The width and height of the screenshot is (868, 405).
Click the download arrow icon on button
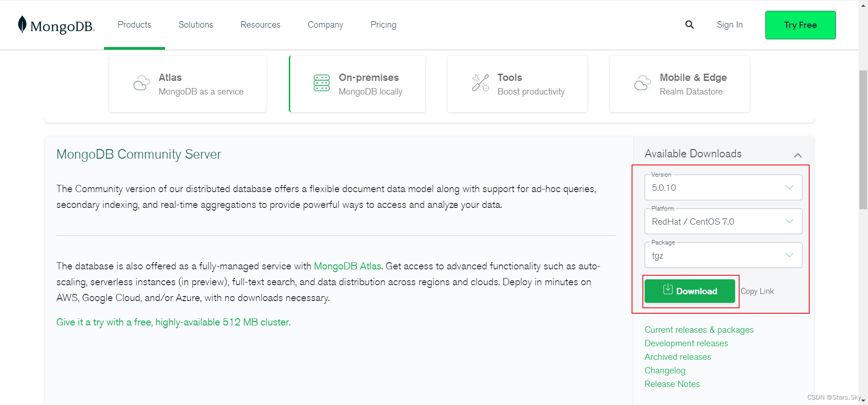(668, 290)
